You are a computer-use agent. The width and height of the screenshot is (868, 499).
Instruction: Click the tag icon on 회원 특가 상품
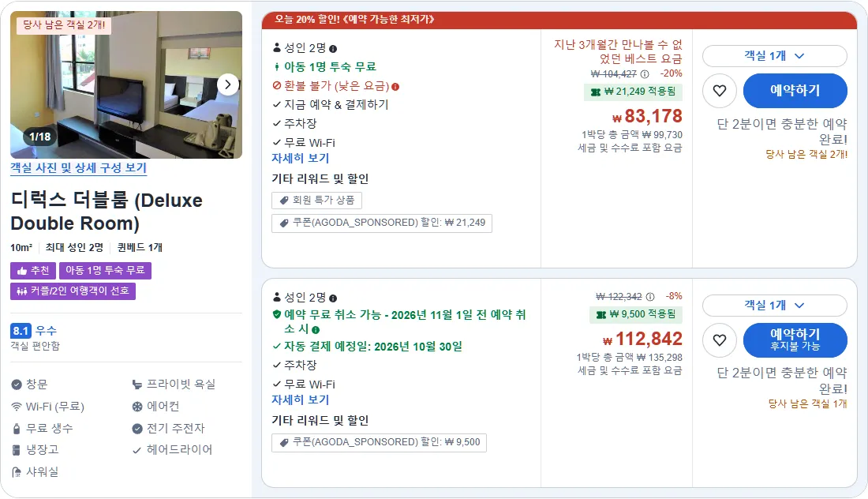point(284,200)
